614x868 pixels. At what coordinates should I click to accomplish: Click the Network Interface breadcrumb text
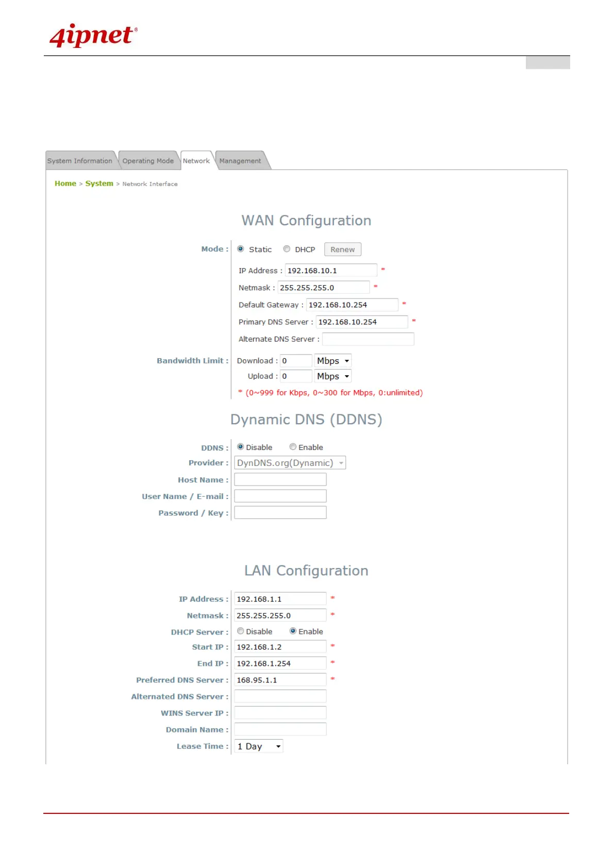point(150,184)
